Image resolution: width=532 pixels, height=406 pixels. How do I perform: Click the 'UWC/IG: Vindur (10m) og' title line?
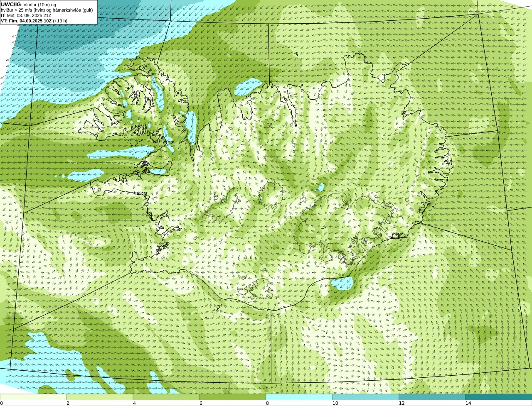29,5
